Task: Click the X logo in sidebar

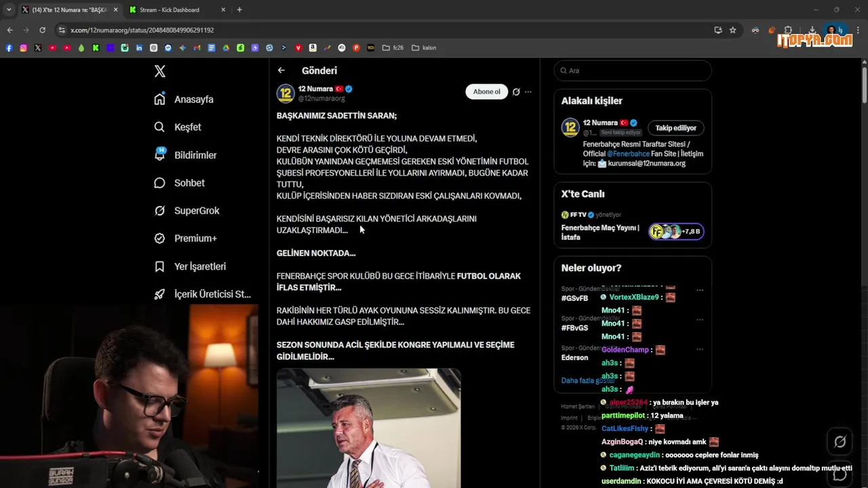Action: 159,71
